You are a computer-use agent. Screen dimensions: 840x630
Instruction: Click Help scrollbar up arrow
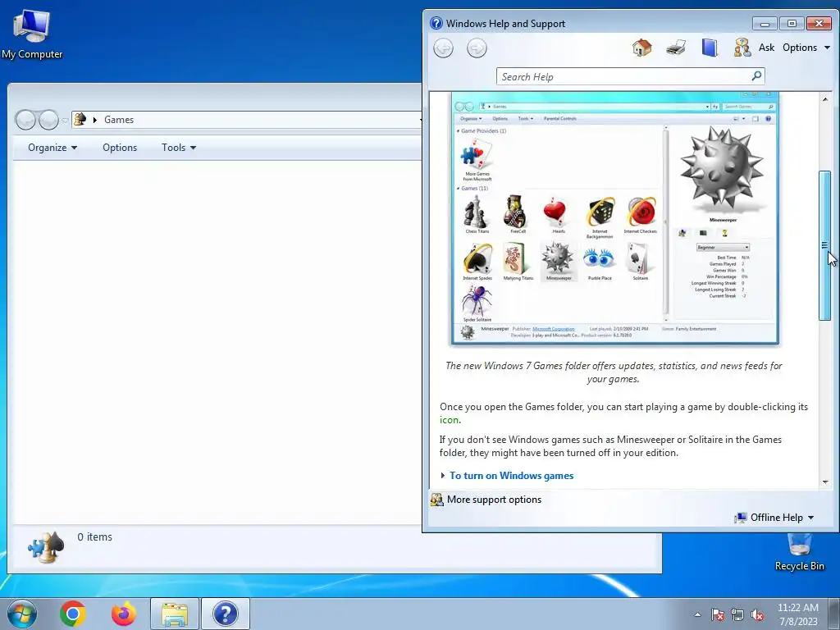point(825,98)
